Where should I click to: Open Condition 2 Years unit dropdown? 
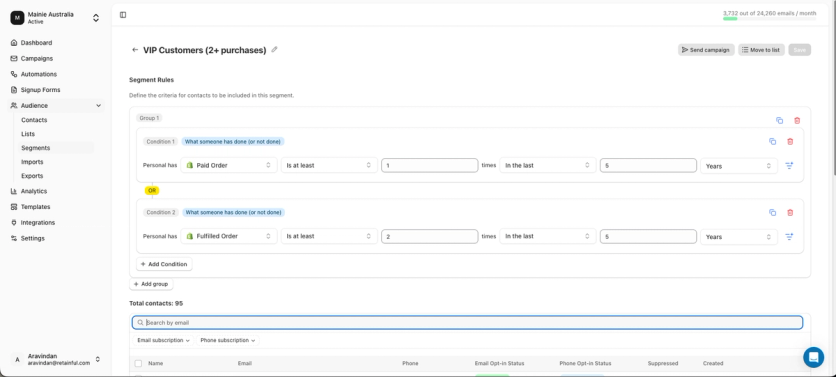738,237
